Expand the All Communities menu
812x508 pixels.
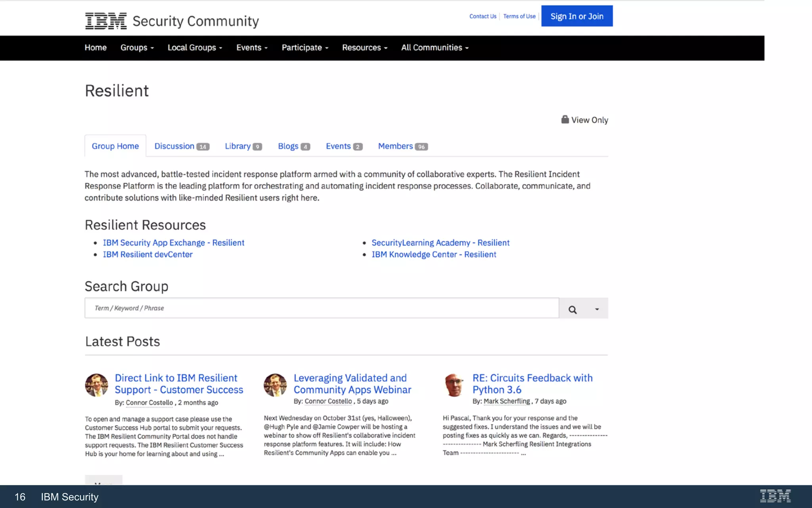click(435, 48)
